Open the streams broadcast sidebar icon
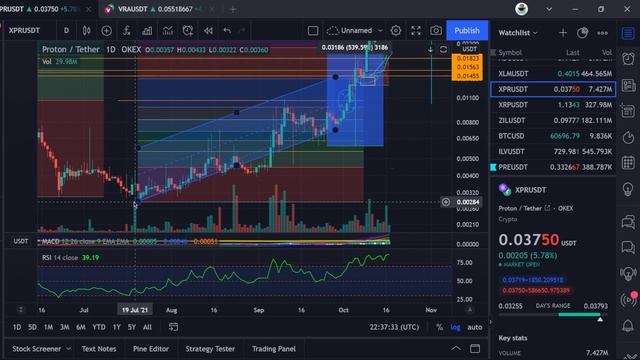This screenshot has width=640, height=360. click(628, 300)
